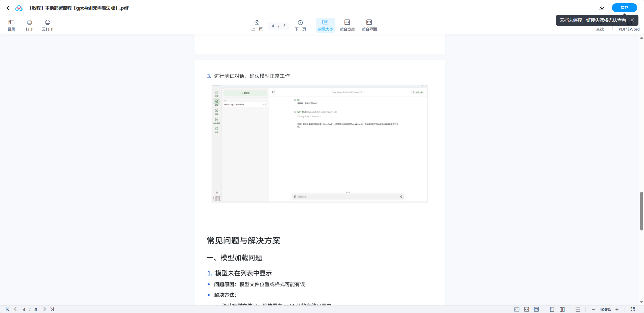Click heading 一、模型加载问题
This screenshot has height=313, width=644.
click(234, 258)
